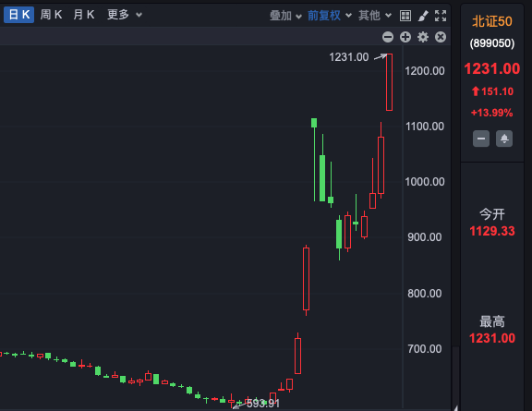Open the 其他 other options dropdown
The height and width of the screenshot is (411, 532).
pos(375,16)
